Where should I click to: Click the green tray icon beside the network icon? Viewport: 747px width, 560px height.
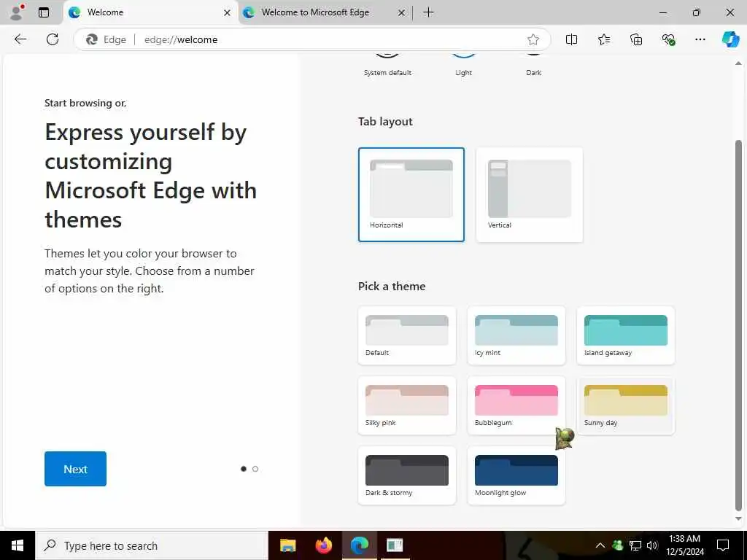[618, 545]
